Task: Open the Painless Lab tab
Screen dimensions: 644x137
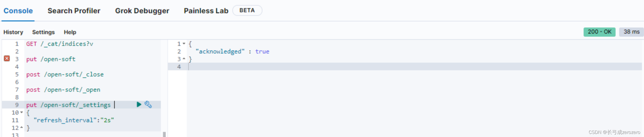Action: (x=206, y=11)
